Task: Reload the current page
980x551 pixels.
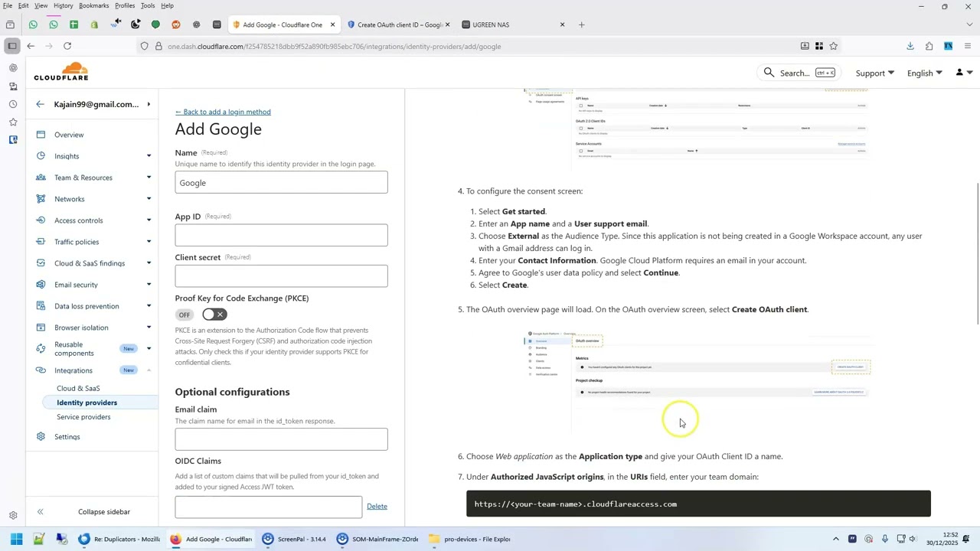Action: (67, 46)
